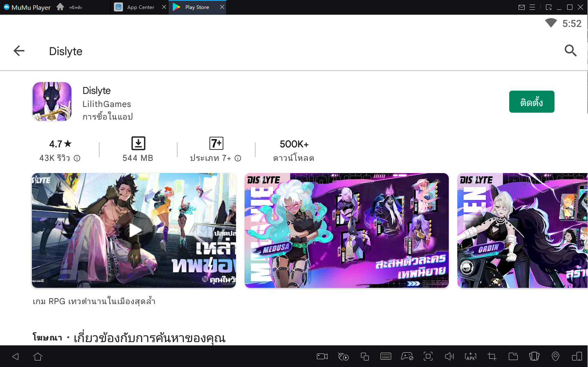The width and height of the screenshot is (588, 367).
Task: Open the MuMu Player hamburger menu
Action: pos(532,7)
